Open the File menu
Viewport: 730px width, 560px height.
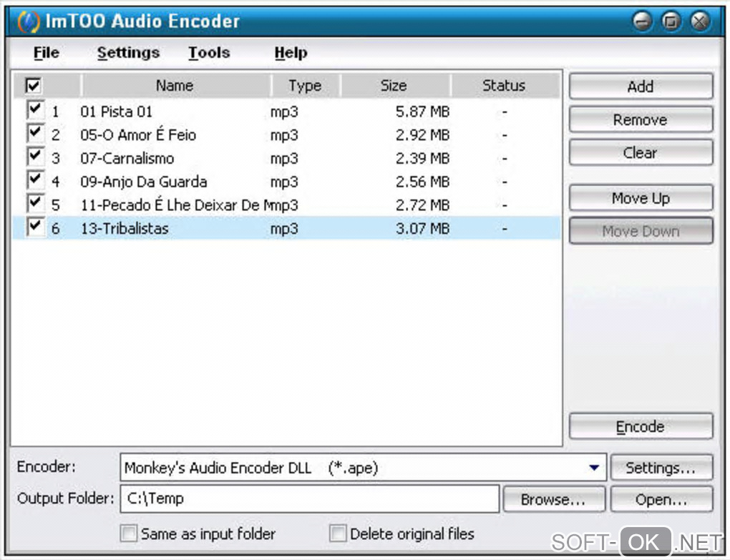tap(46, 52)
